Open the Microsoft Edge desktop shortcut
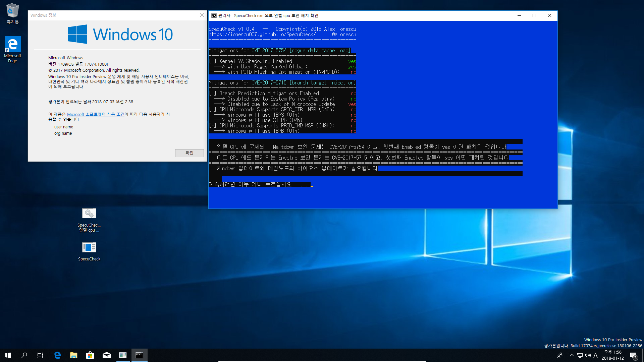Viewport: 644px width, 362px height. click(x=12, y=49)
